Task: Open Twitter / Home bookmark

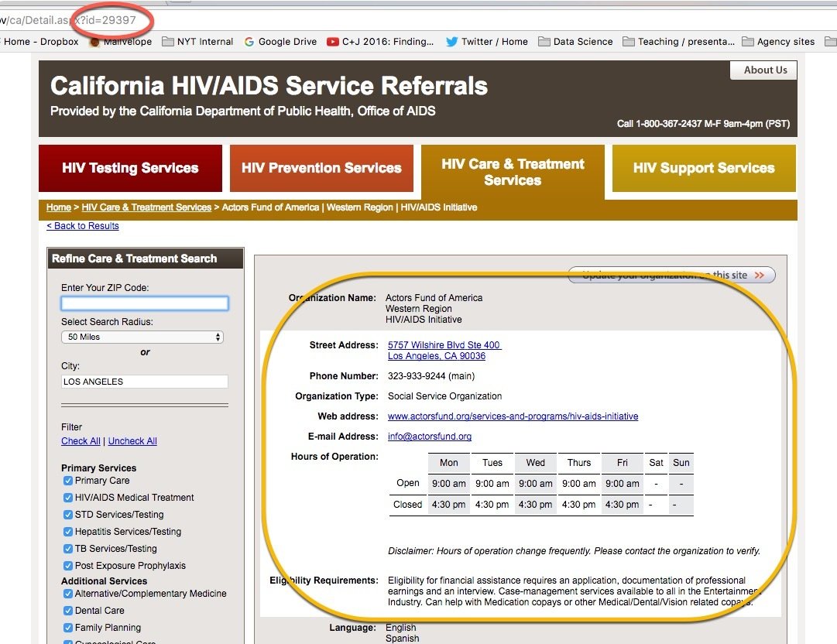Action: (487, 42)
